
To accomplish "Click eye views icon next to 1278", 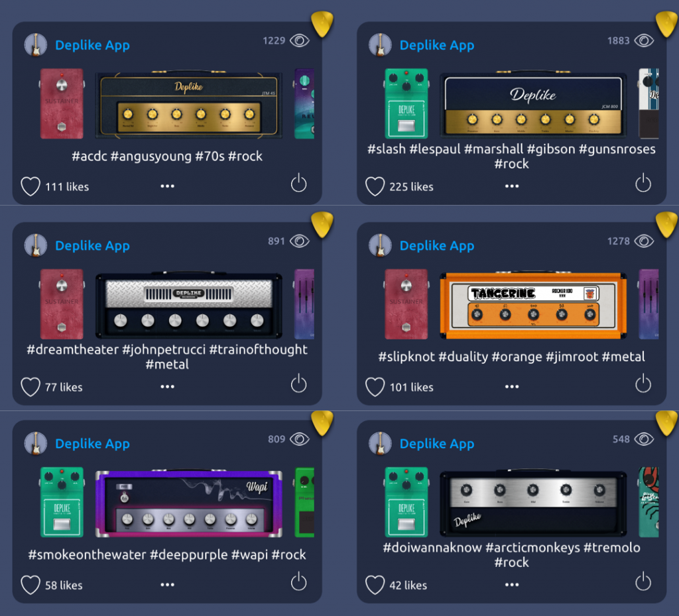I will point(644,241).
